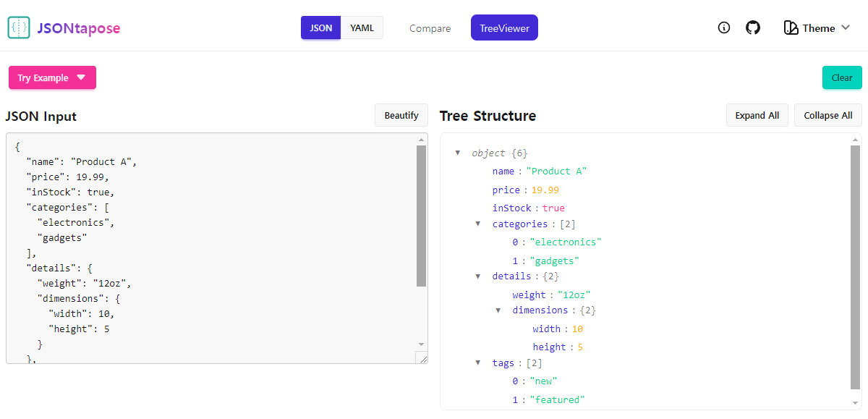
Task: Select the JSON format toggle
Action: pyautogui.click(x=321, y=27)
